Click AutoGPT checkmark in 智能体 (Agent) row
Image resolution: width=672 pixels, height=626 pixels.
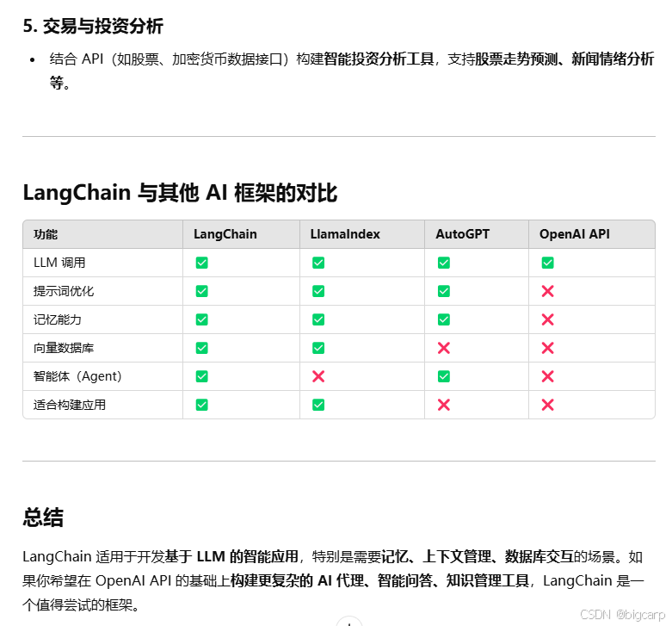[444, 376]
